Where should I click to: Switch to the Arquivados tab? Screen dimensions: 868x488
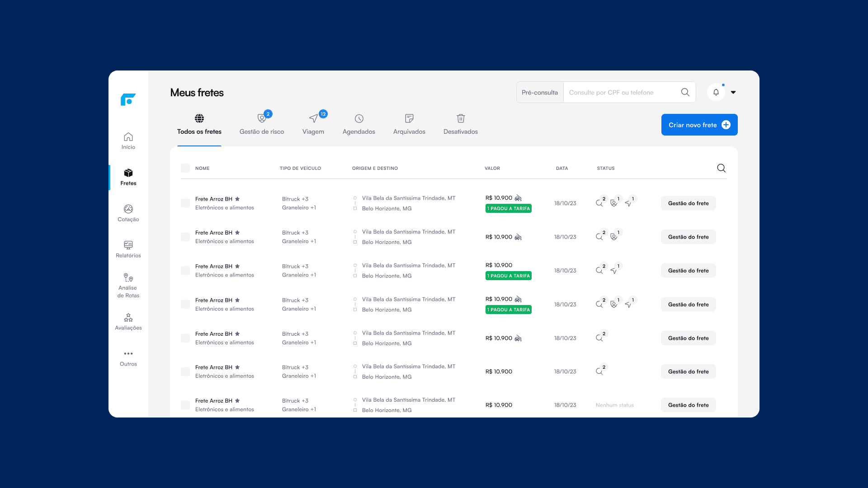pyautogui.click(x=409, y=124)
